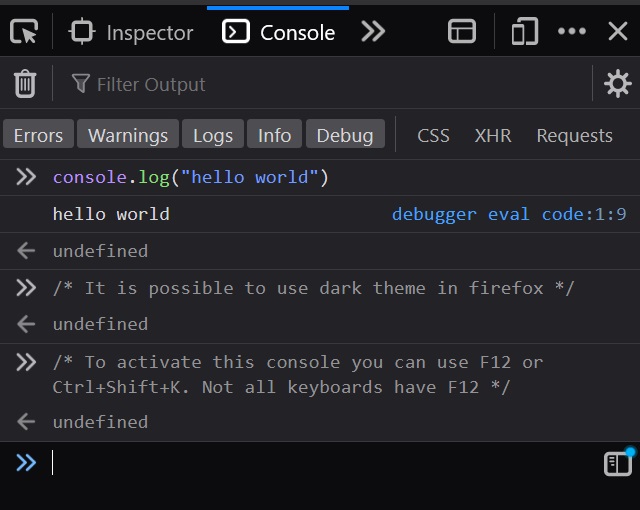This screenshot has height=510, width=640.
Task: Switch to the Console tab
Action: pos(278,32)
